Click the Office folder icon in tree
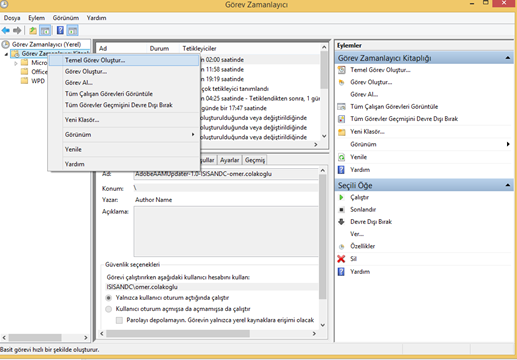517x360 pixels. [x=24, y=71]
